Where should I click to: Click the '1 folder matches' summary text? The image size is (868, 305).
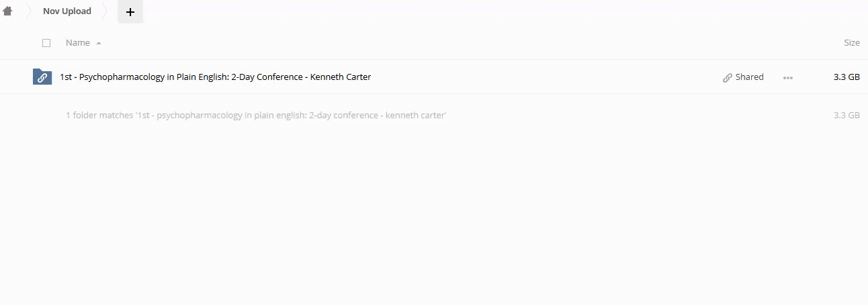pyautogui.click(x=256, y=116)
